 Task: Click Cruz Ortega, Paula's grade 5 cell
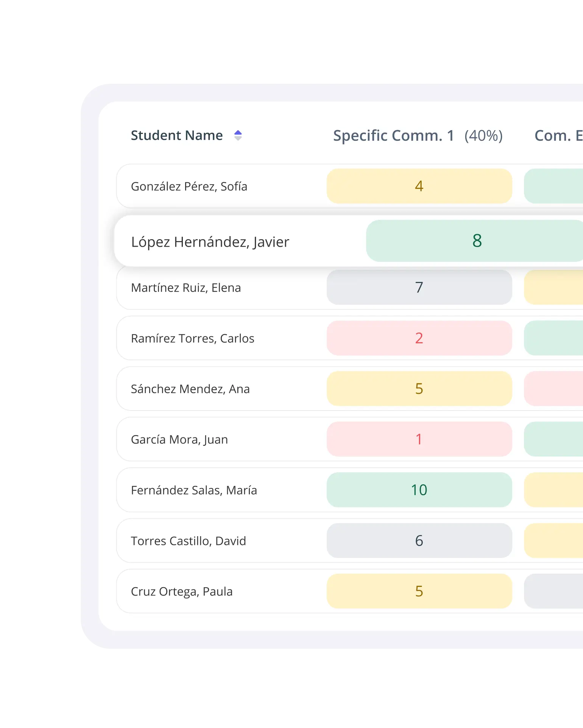(419, 591)
